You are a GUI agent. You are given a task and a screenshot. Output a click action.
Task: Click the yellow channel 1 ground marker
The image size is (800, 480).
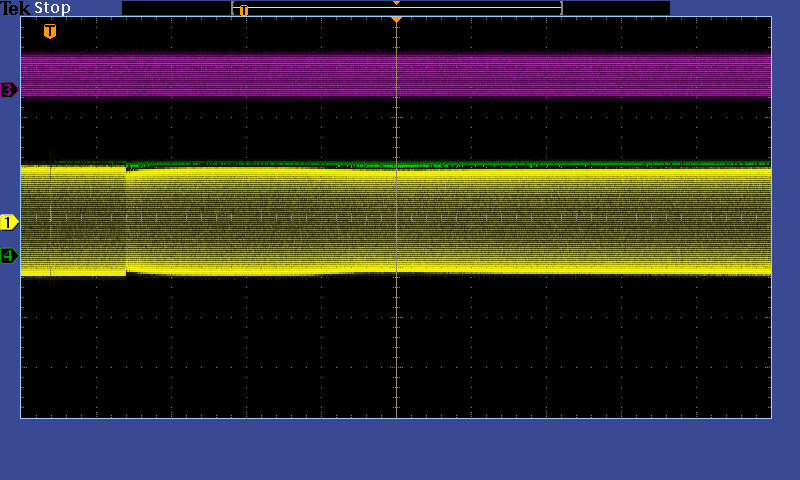(9, 222)
